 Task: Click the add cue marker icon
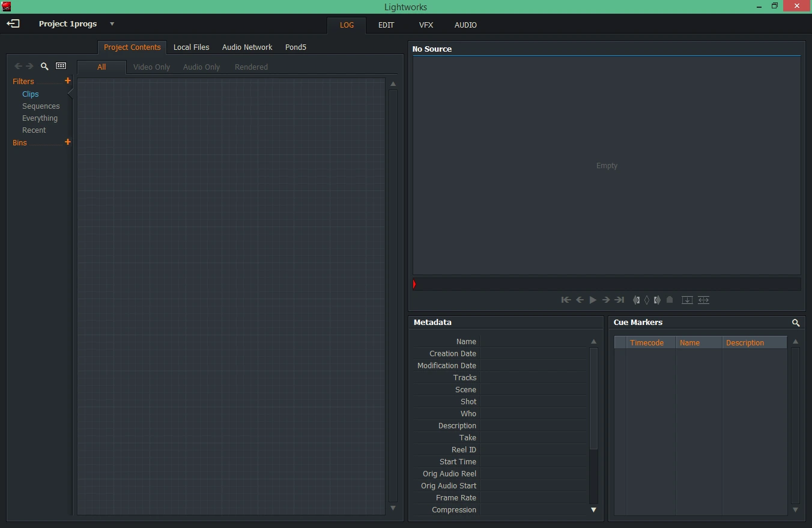click(x=670, y=300)
